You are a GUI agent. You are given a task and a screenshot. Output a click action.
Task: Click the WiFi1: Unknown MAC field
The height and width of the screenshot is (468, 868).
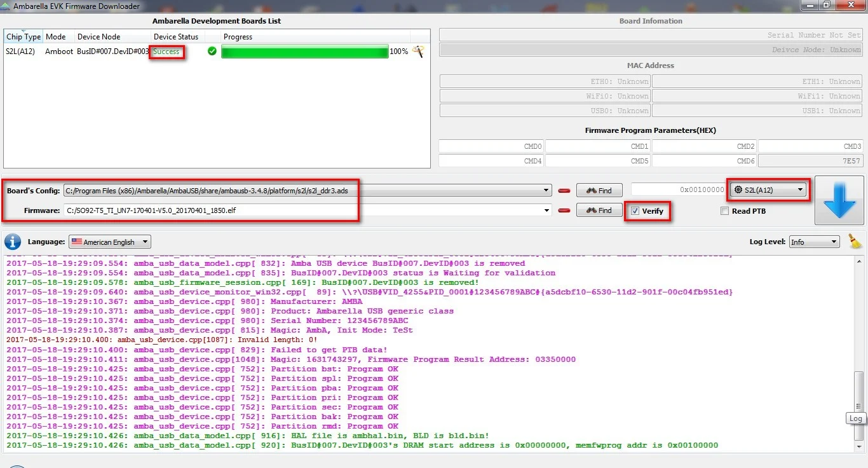click(x=757, y=96)
